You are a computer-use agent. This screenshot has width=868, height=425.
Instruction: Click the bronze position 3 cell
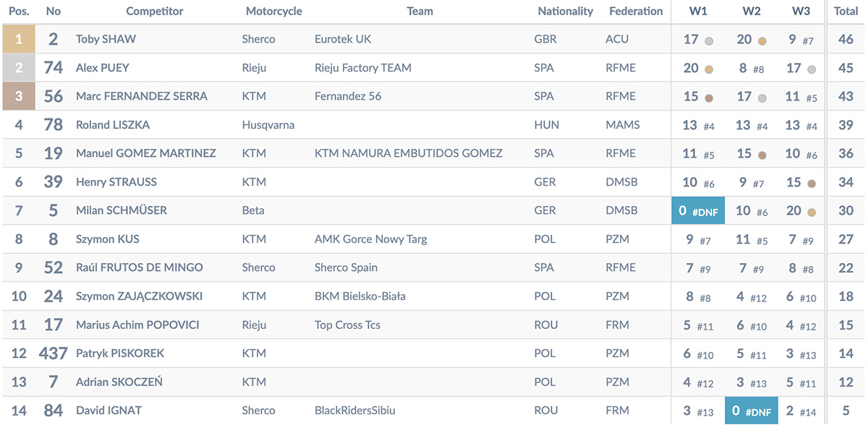(19, 96)
